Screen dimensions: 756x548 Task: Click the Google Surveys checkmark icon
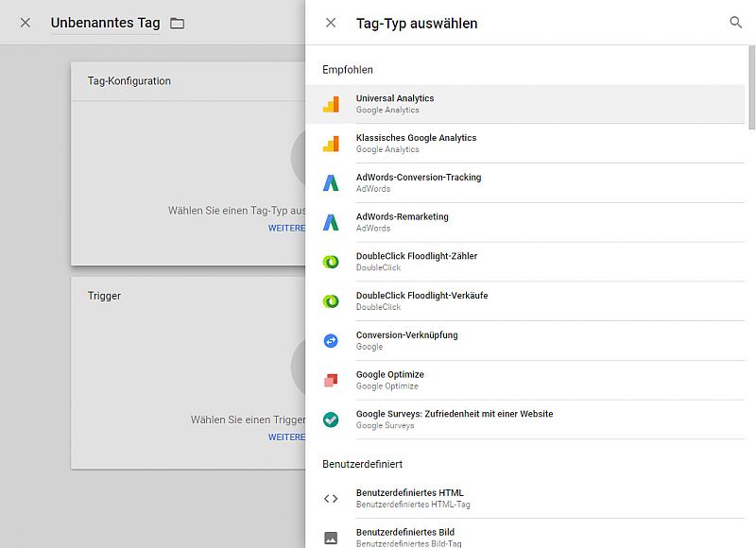point(331,420)
